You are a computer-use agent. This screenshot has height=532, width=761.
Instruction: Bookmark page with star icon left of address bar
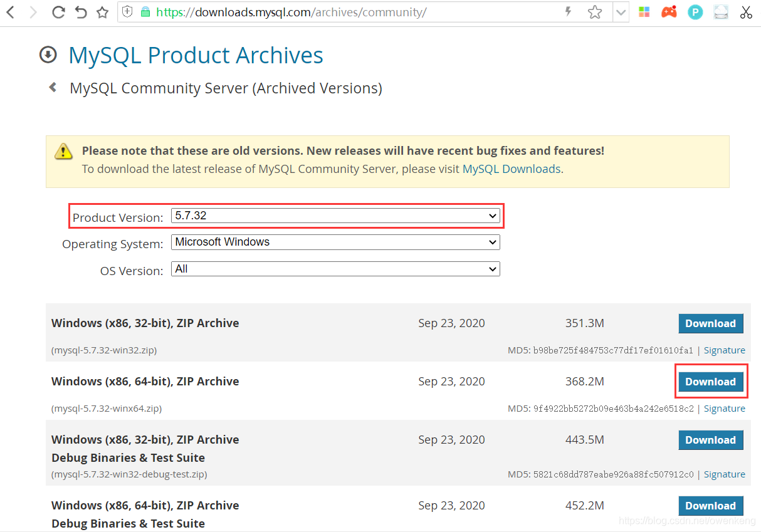pyautogui.click(x=103, y=12)
